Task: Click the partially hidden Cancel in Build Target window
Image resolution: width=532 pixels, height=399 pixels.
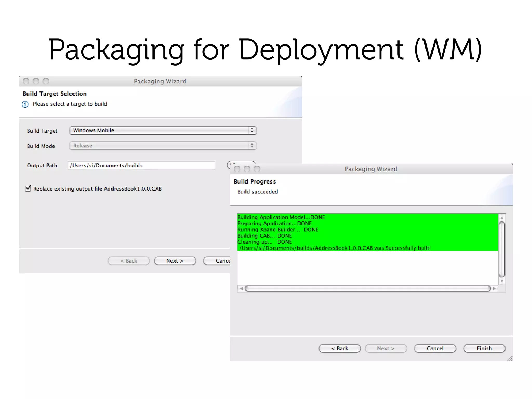Action: point(217,261)
